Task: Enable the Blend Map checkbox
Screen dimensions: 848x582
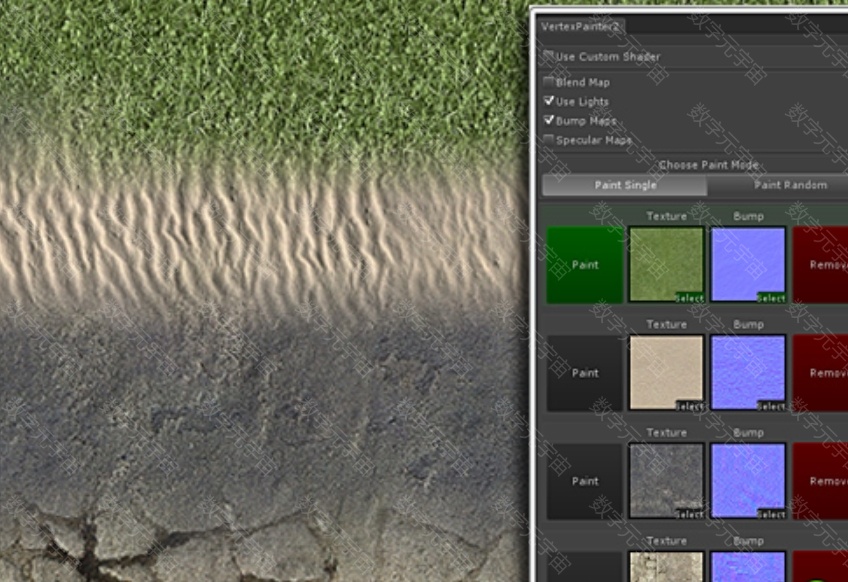Action: [x=548, y=82]
